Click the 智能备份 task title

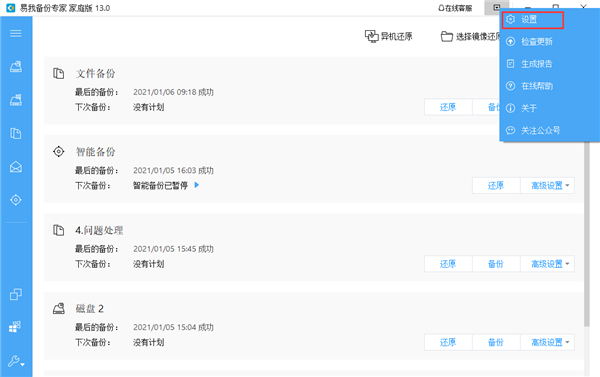[95, 152]
